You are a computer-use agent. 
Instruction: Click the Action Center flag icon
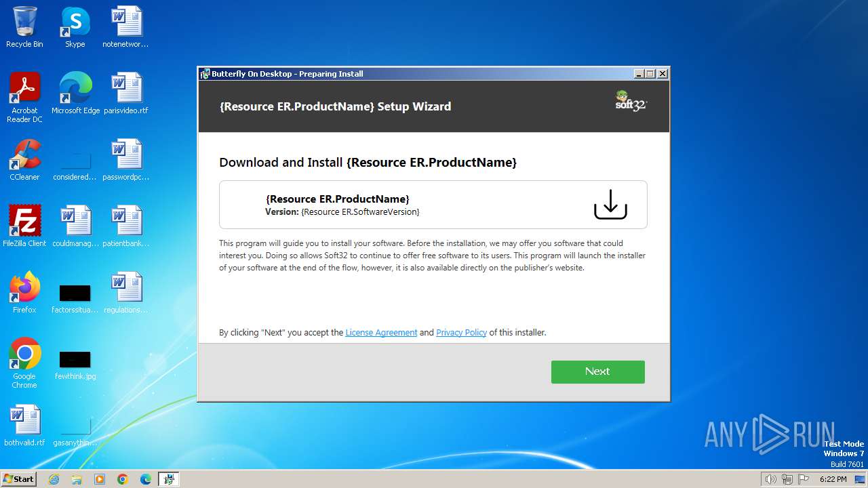point(804,479)
